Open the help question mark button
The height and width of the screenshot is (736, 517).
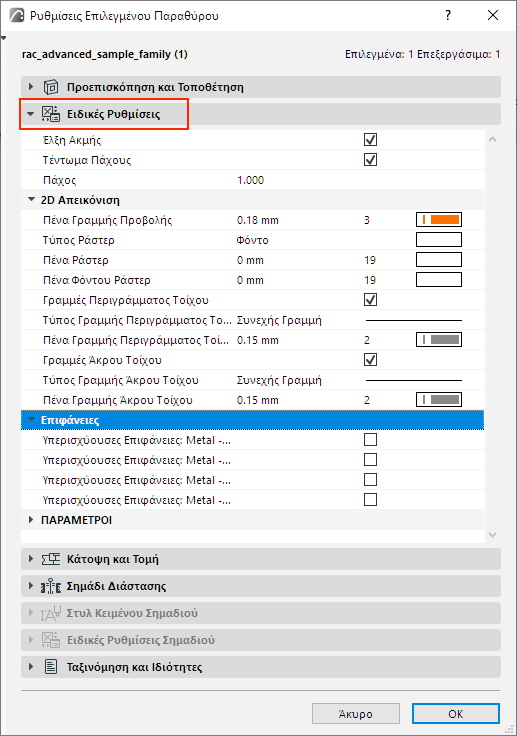[x=448, y=15]
